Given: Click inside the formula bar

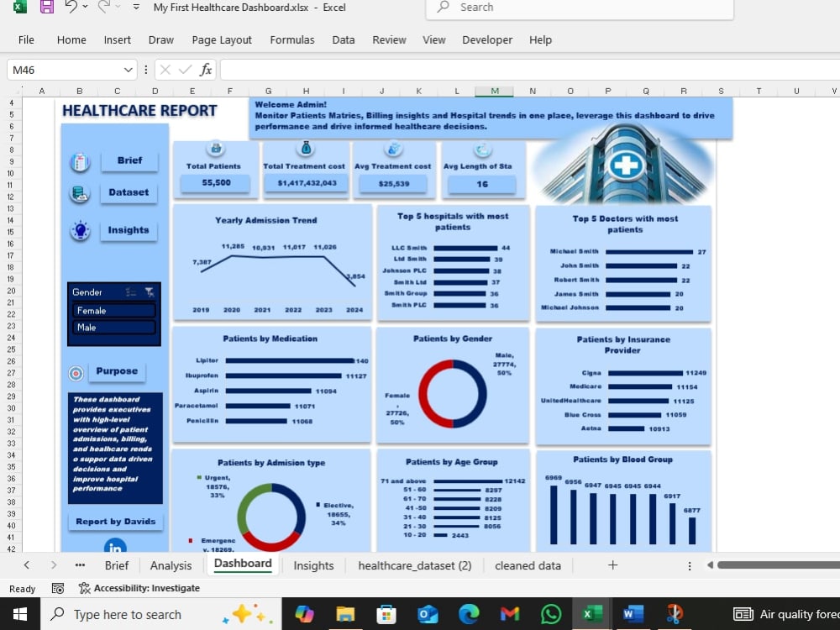Looking at the screenshot, I should pyautogui.click(x=529, y=71).
